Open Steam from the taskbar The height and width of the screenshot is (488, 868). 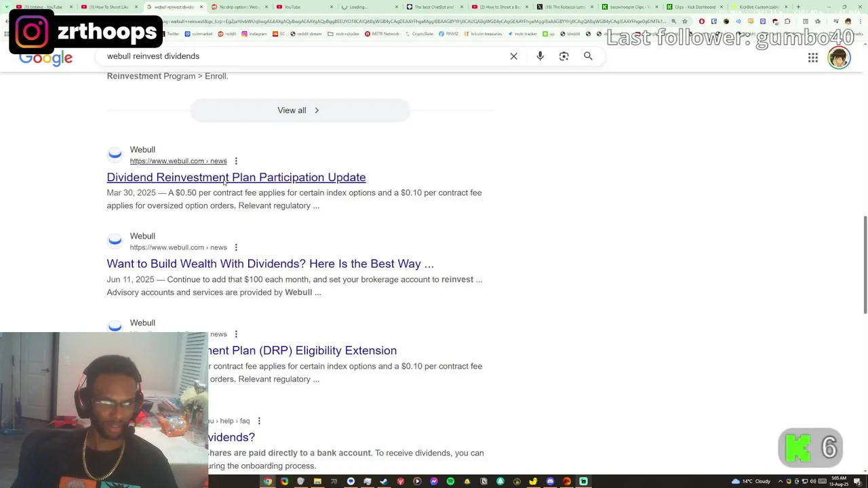[384, 481]
